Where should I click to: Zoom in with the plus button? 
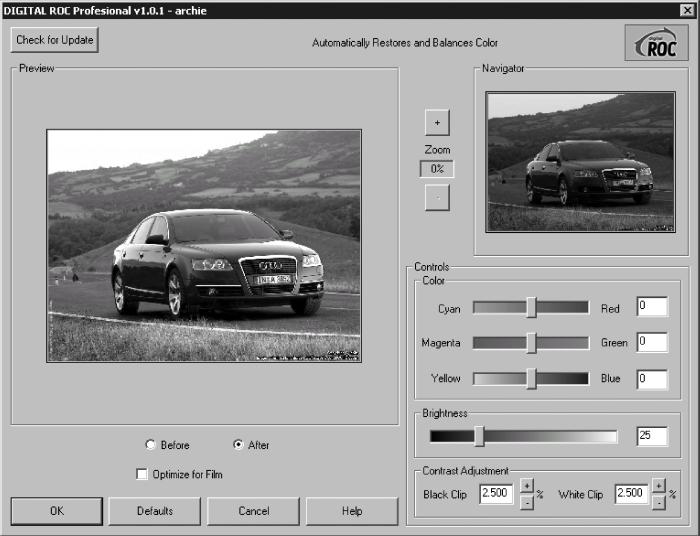point(437,122)
